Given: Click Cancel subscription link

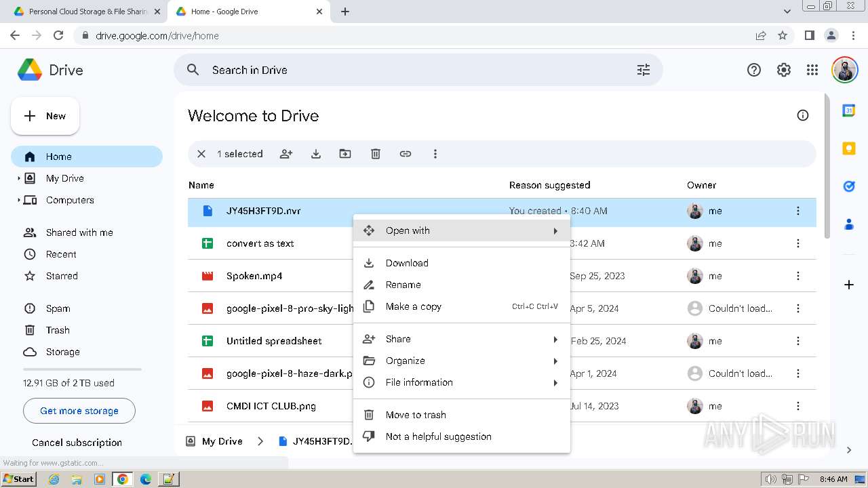Looking at the screenshot, I should 77,443.
